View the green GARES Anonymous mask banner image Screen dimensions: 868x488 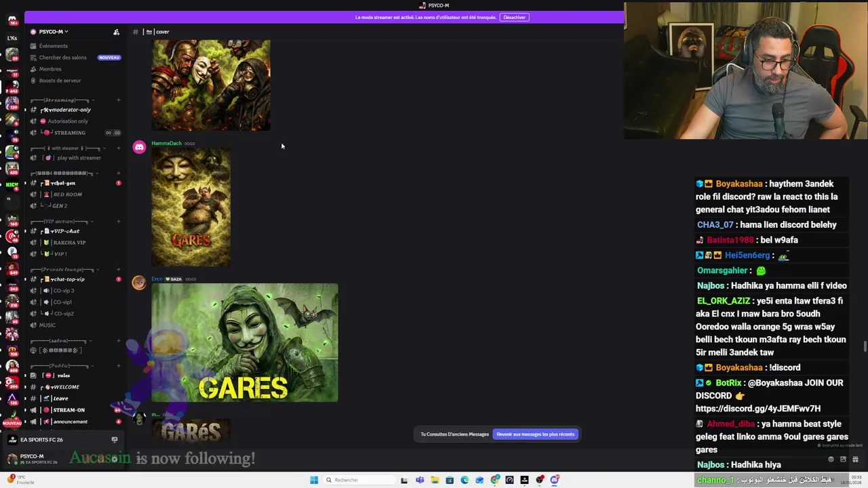244,342
